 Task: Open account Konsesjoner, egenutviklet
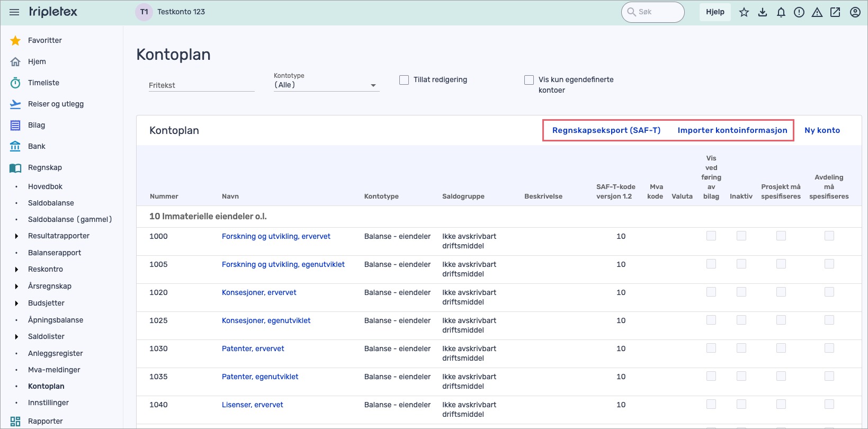click(x=266, y=320)
